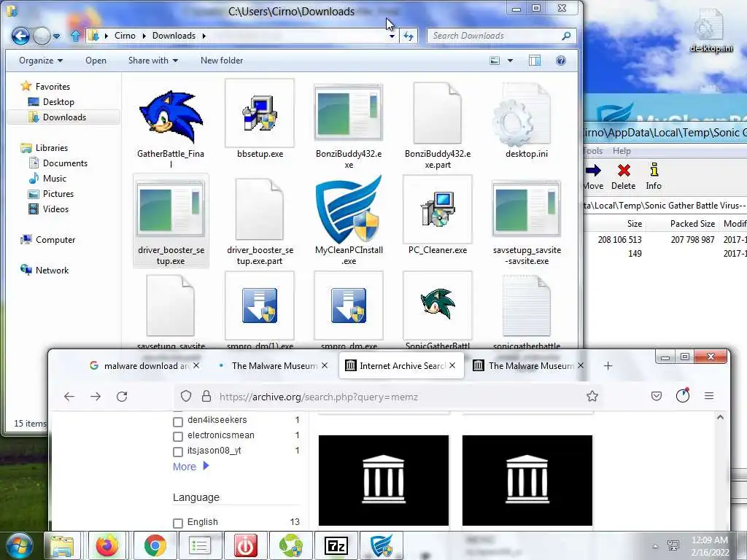Close the Internet Archive Search tab

(452, 366)
